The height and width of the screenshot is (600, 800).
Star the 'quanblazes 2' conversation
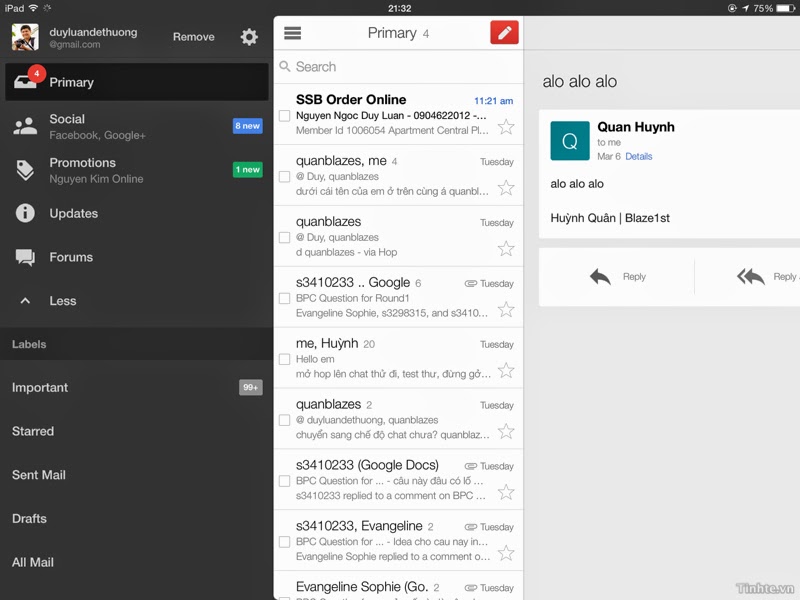pos(506,431)
